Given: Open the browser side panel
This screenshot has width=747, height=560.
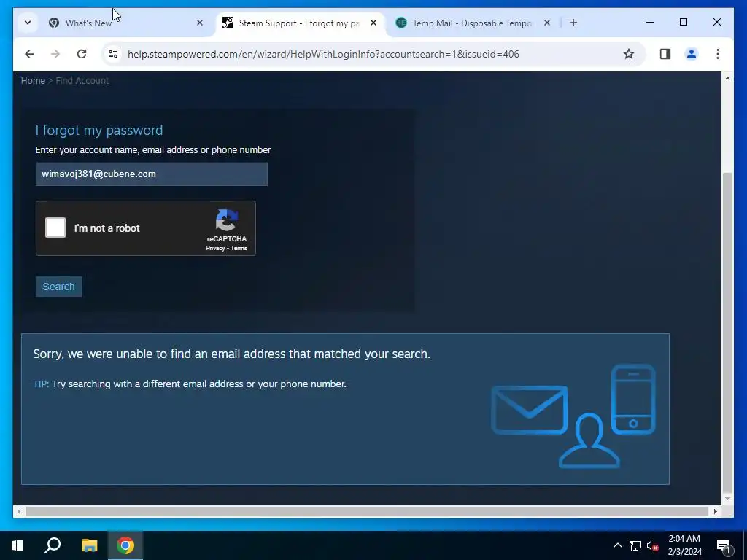Looking at the screenshot, I should coord(665,54).
